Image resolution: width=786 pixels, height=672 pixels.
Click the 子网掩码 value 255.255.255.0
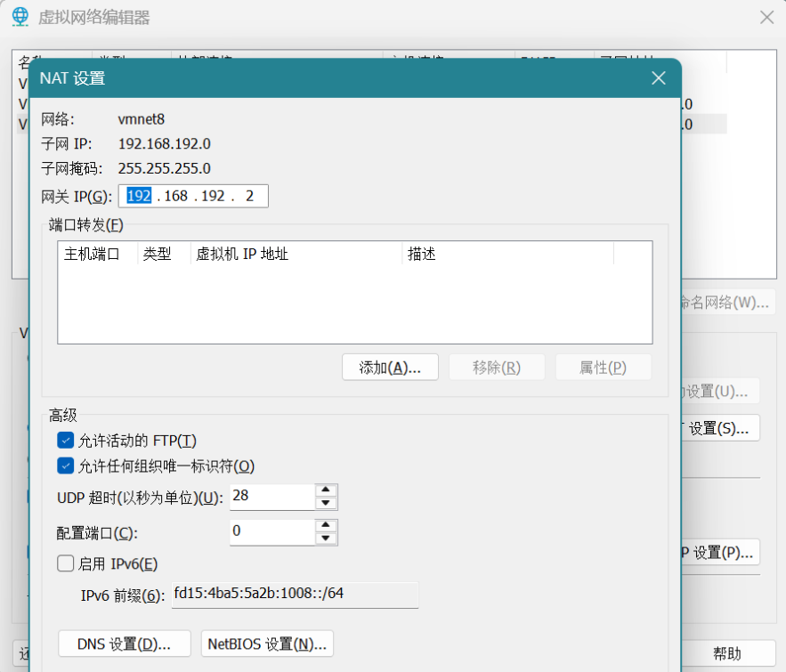165,168
